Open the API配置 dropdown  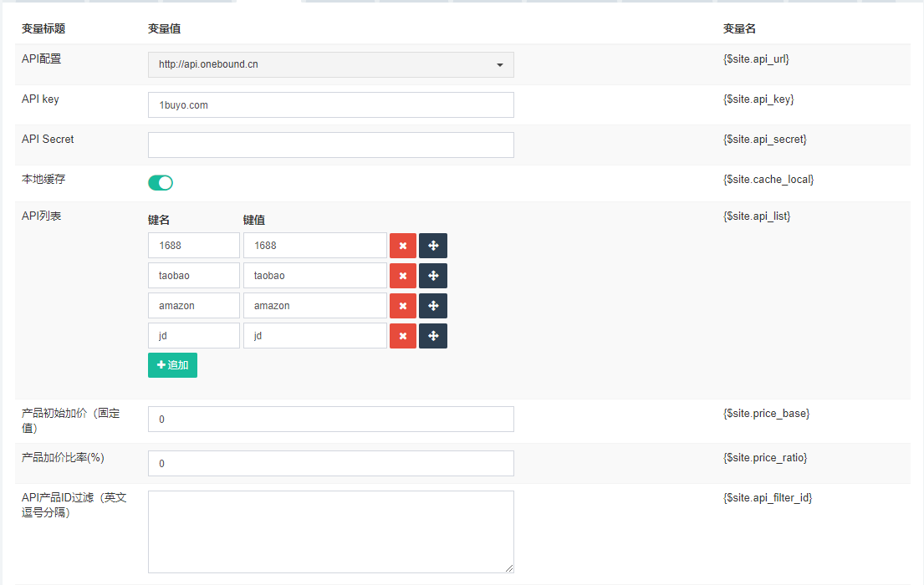pos(330,65)
